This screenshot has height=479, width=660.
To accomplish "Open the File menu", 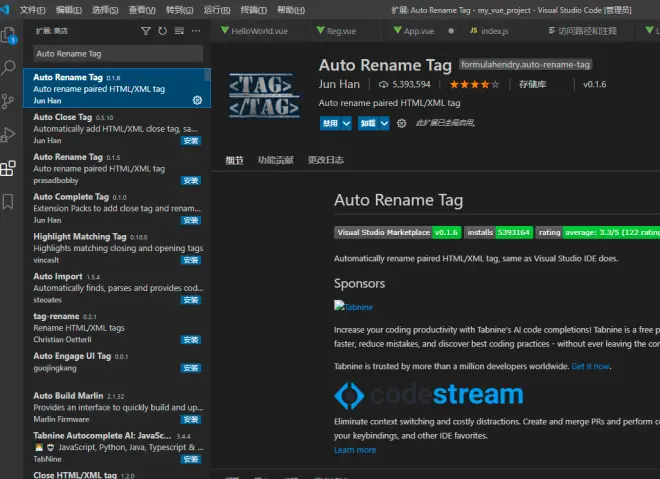I will 32,10.
